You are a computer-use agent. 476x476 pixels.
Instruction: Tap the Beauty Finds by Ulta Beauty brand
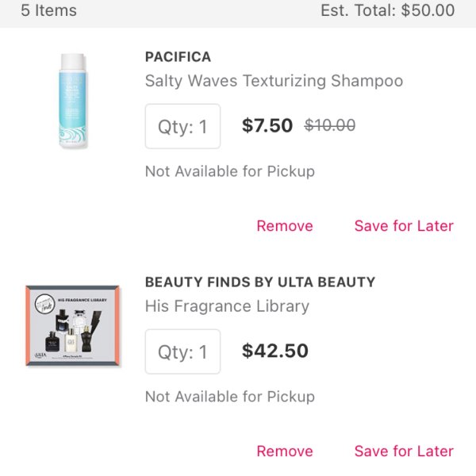coord(260,282)
